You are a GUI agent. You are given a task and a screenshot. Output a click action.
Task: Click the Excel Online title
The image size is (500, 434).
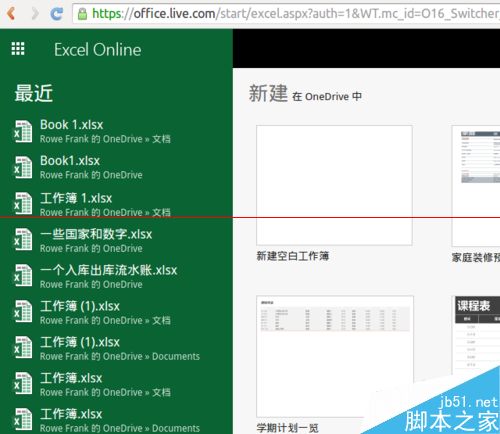(98, 50)
